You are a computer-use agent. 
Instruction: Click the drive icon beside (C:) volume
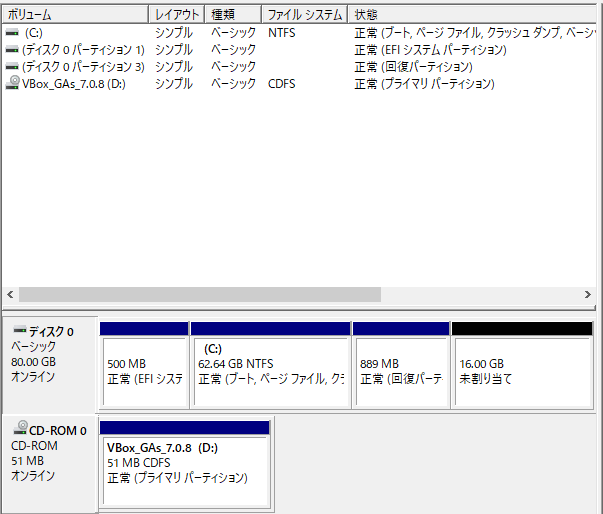[x=12, y=33]
